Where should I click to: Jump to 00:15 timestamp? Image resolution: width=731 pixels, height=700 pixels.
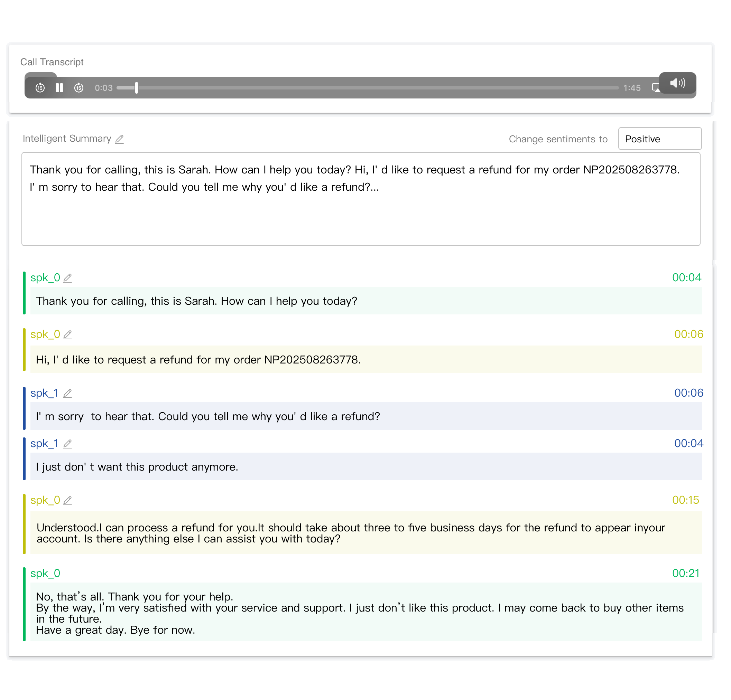pyautogui.click(x=685, y=500)
